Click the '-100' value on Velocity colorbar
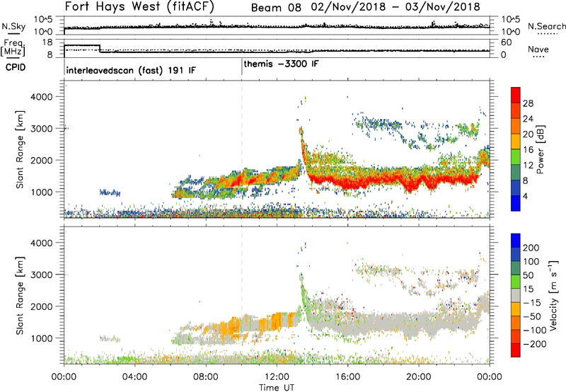 tap(535, 330)
